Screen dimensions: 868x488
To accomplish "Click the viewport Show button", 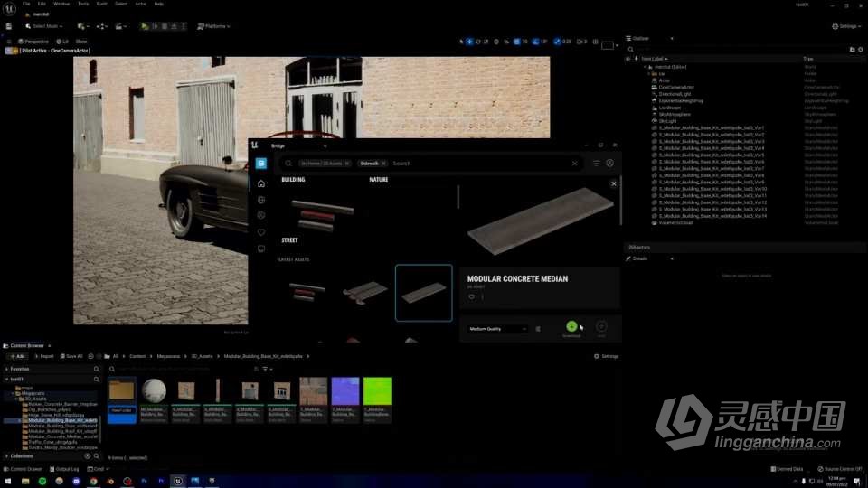I will (81, 42).
